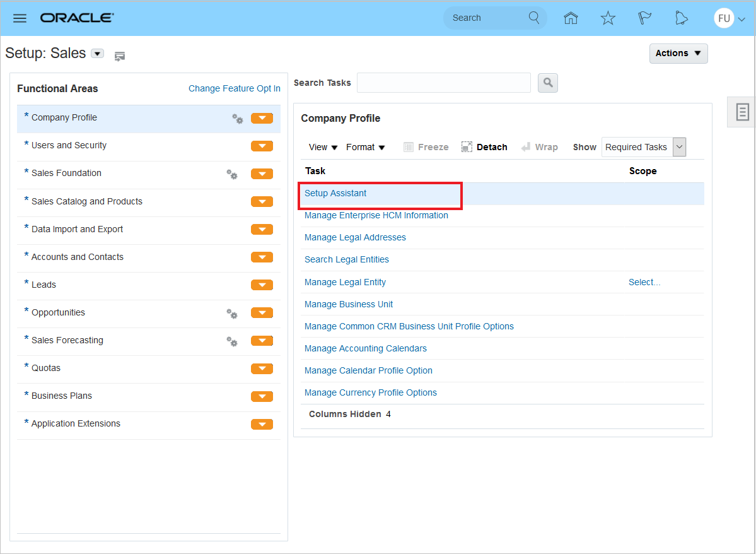Click the FU user avatar
This screenshot has width=756, height=554.
click(724, 18)
